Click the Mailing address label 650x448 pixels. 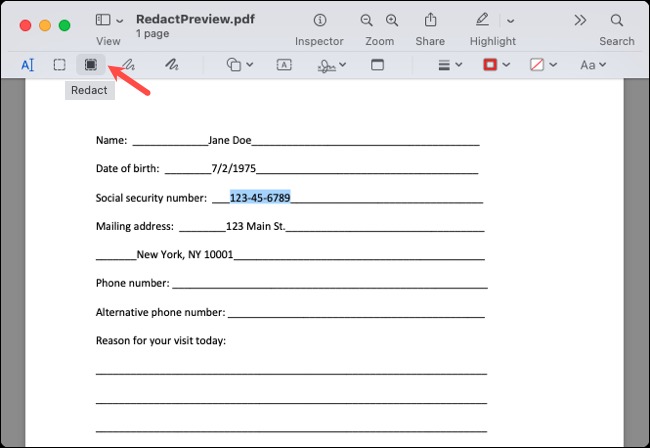tap(135, 226)
